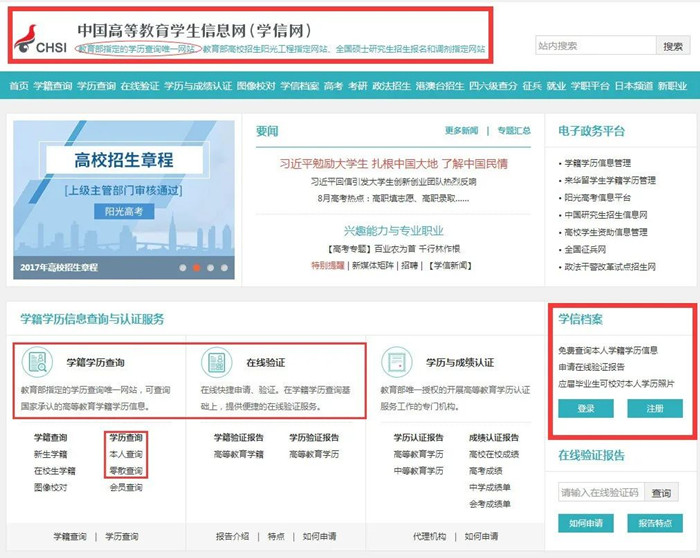700x558 pixels.
Task: Open 在线验证 in the navigation bar
Action: tap(140, 86)
